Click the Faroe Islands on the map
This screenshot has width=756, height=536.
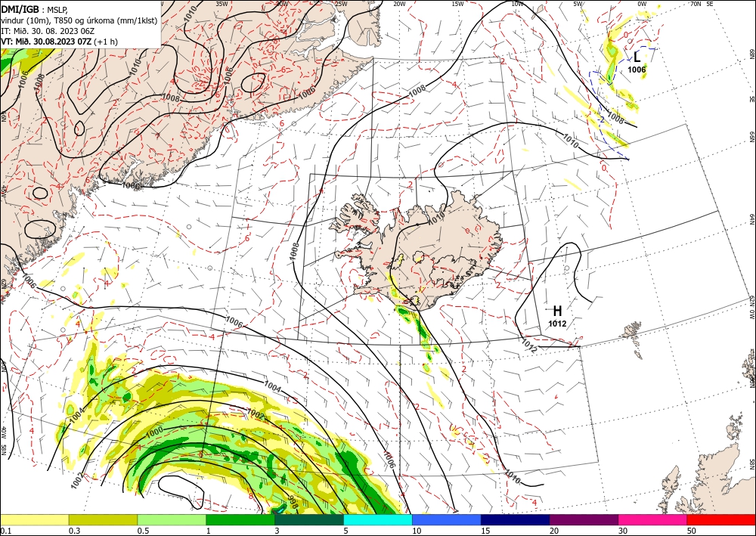point(633,331)
